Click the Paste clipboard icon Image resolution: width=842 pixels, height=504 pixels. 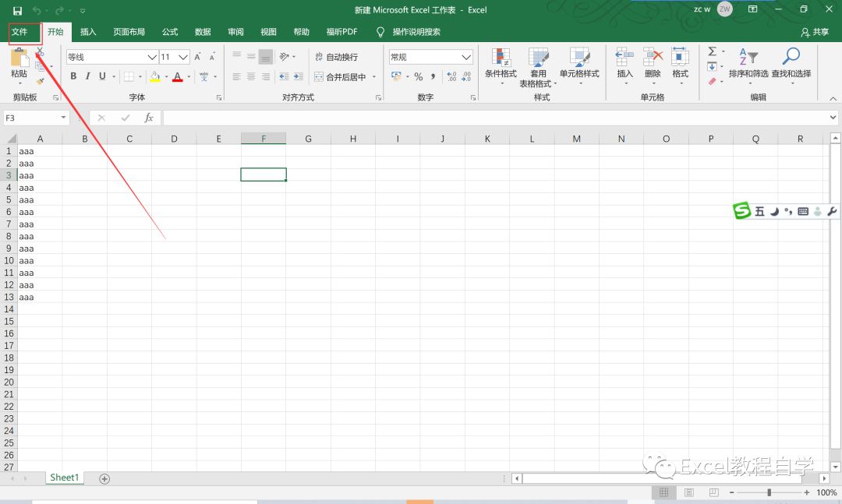click(x=19, y=58)
